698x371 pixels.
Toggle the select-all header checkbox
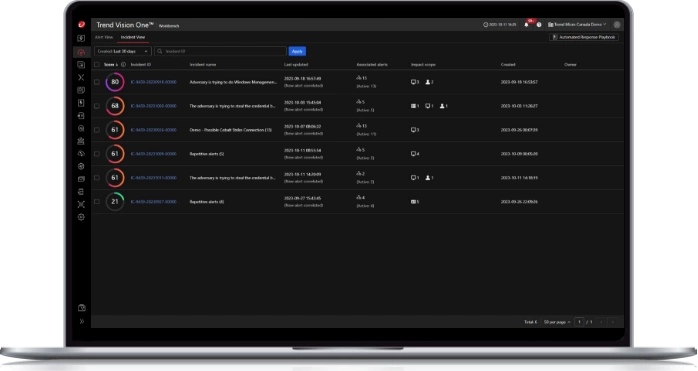coord(97,65)
